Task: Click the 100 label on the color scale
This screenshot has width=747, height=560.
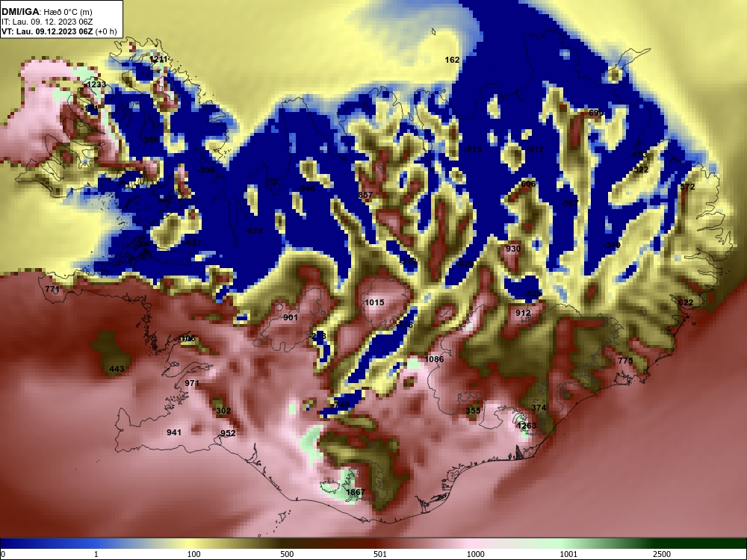Action: [194, 554]
